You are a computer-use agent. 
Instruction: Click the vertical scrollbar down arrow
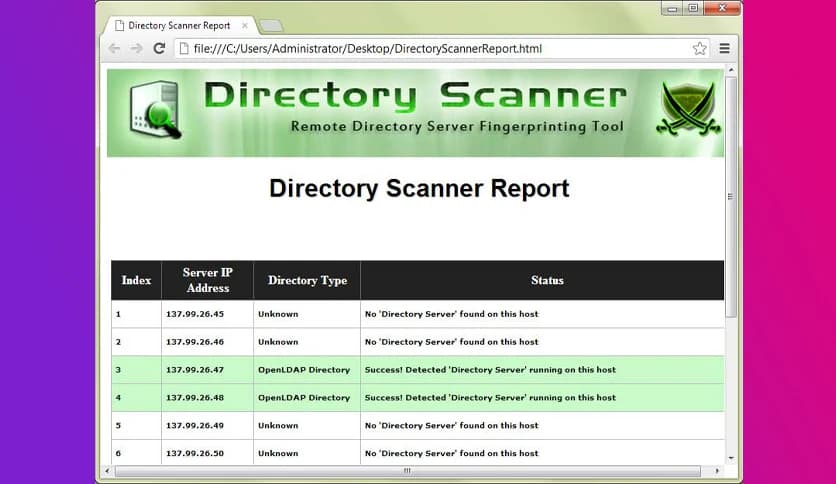pos(731,458)
